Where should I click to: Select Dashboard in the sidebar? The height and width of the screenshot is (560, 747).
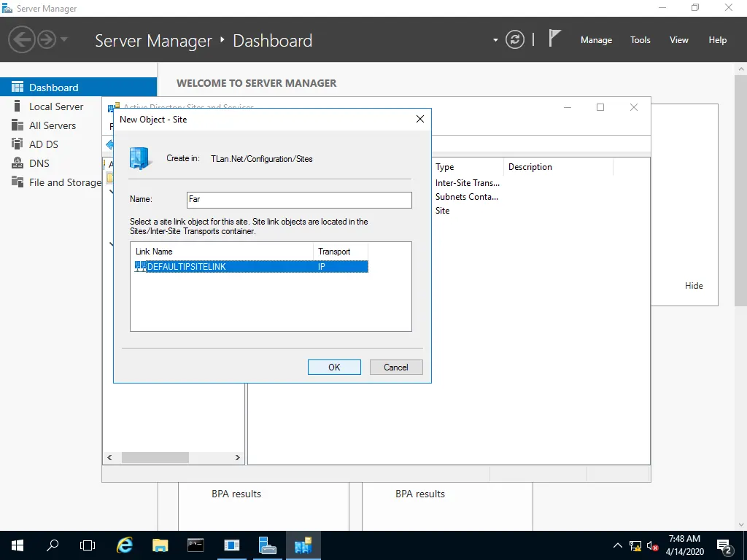coord(79,87)
